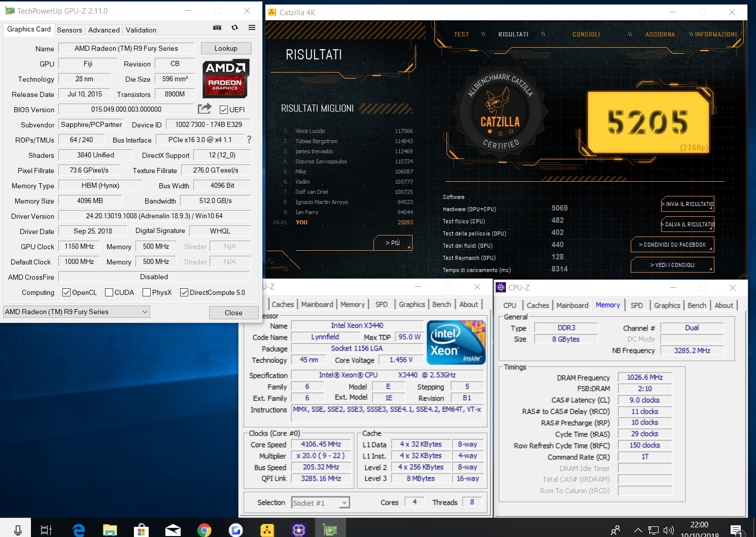The image size is (756, 537).
Task: Share the BIOS version via export icon
Action: click(204, 109)
